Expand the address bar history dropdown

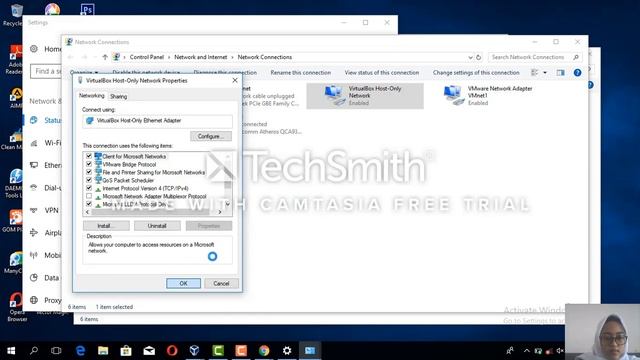[470, 58]
